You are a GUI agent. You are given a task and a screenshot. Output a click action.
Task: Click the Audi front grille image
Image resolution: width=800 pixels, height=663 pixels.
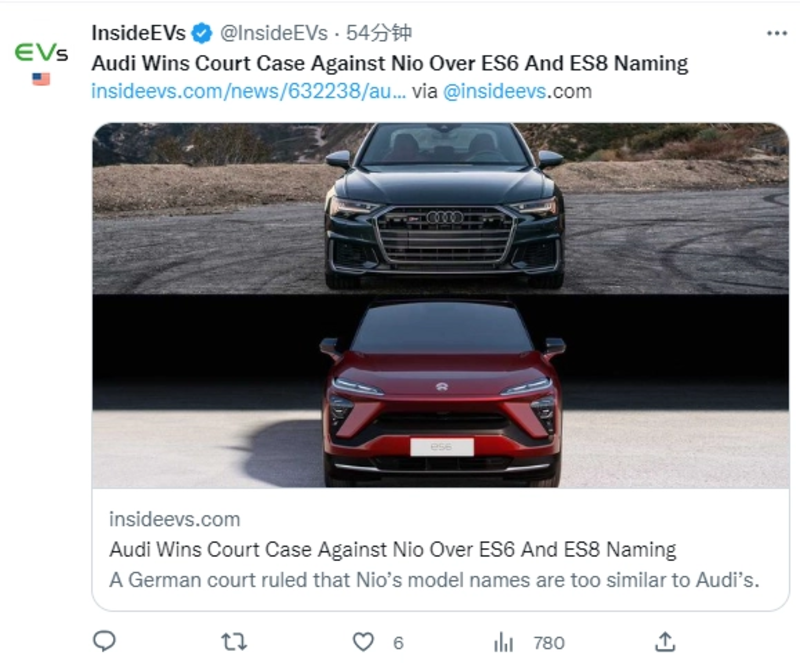(x=440, y=220)
